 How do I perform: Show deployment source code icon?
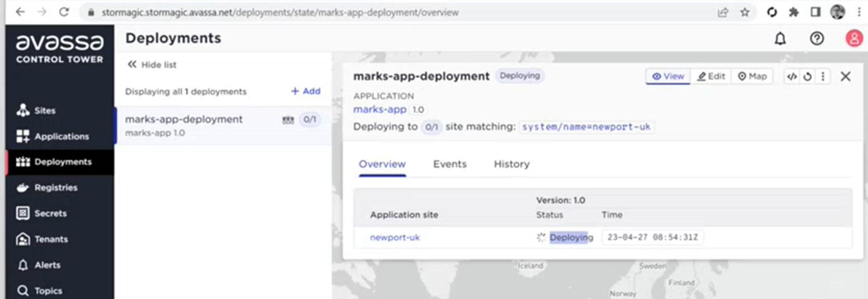(x=791, y=76)
